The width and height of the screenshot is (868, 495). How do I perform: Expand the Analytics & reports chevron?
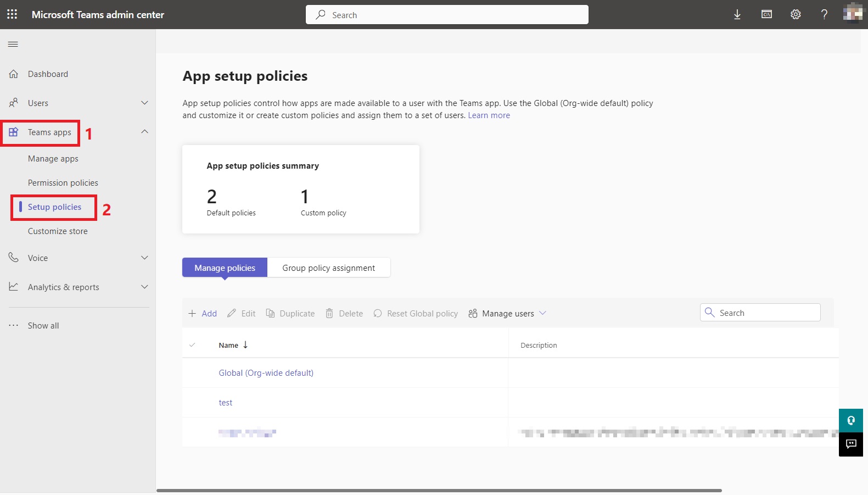[144, 287]
